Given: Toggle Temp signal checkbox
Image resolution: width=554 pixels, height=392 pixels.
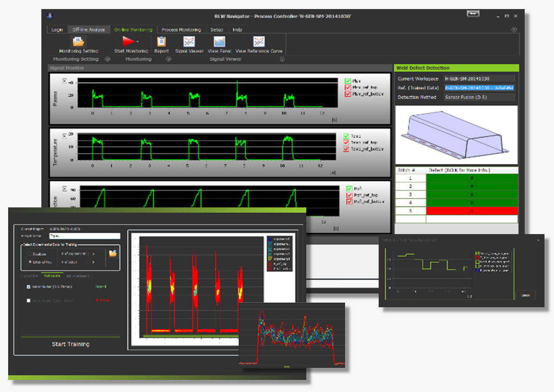Looking at the screenshot, I should click(x=346, y=136).
